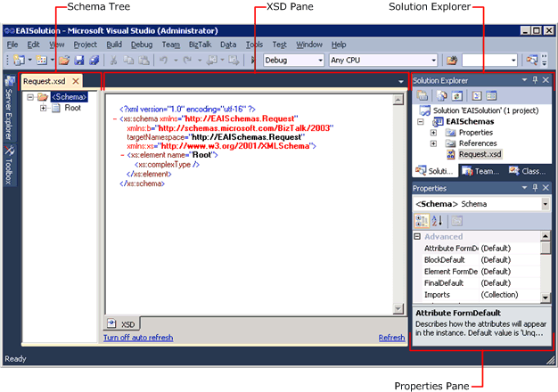The height and width of the screenshot is (392, 558).
Task: Switch to the Request.xsd document tab
Action: (45, 81)
